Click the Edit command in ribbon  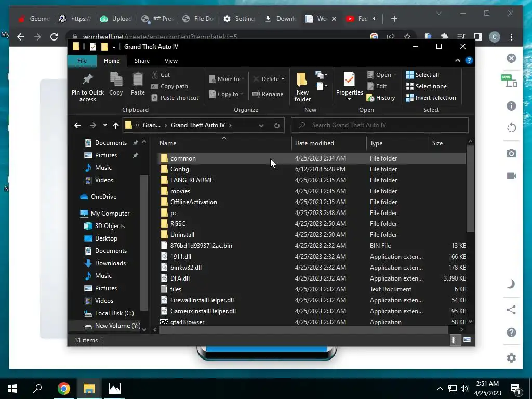[377, 86]
